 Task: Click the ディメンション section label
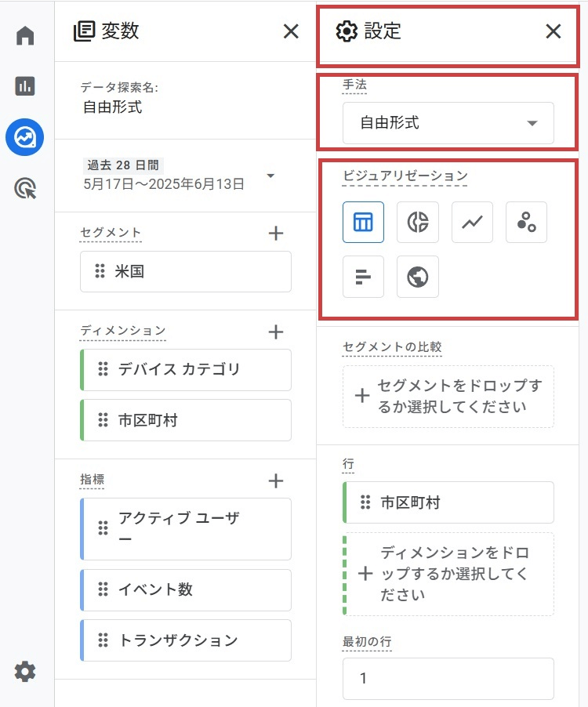[x=122, y=331]
